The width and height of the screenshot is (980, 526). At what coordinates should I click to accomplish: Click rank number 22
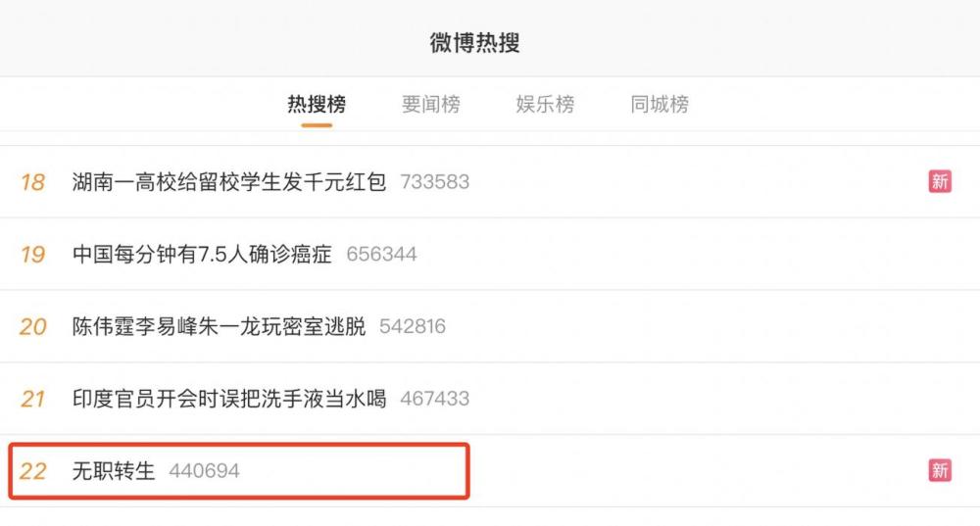[x=33, y=471]
